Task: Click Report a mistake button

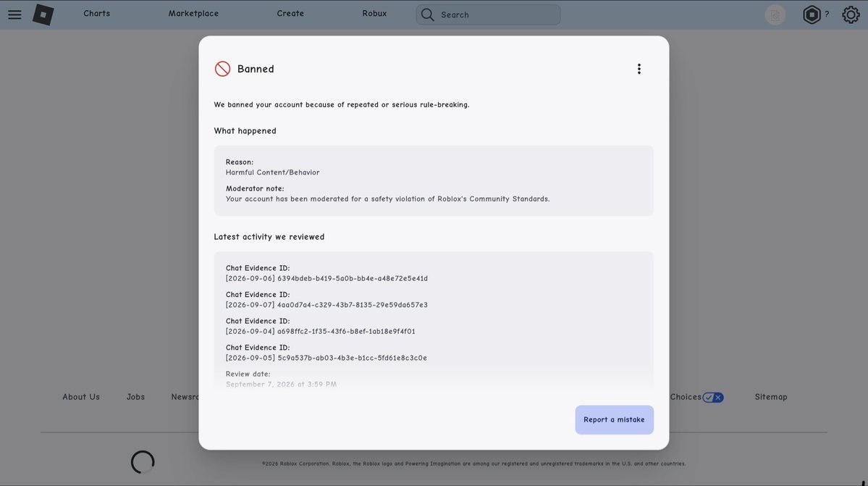Action: pyautogui.click(x=614, y=419)
